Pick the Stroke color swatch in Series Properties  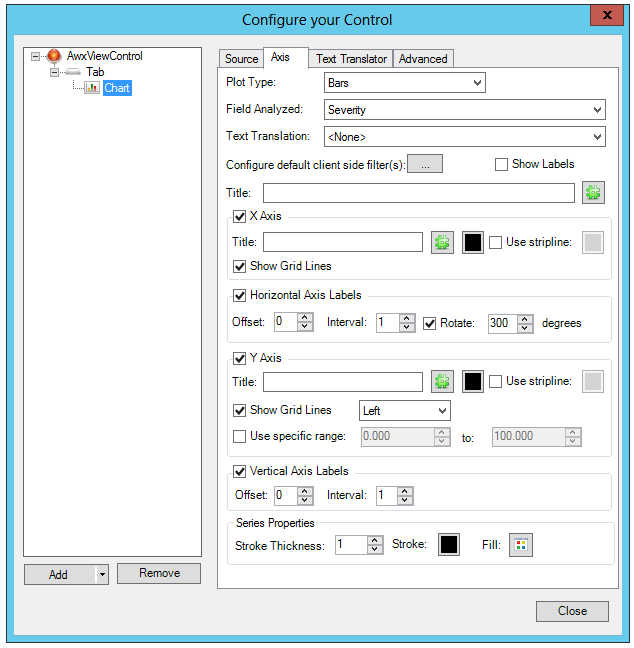(x=449, y=545)
